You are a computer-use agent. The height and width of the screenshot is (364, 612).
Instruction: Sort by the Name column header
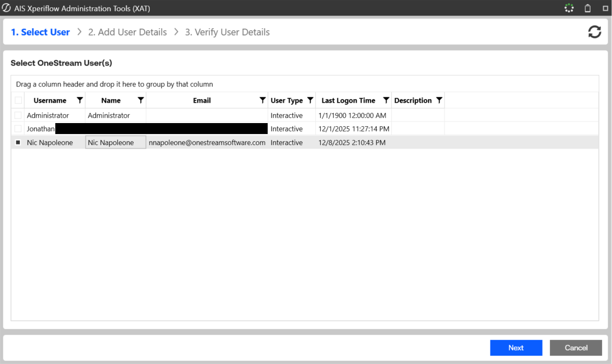click(111, 100)
